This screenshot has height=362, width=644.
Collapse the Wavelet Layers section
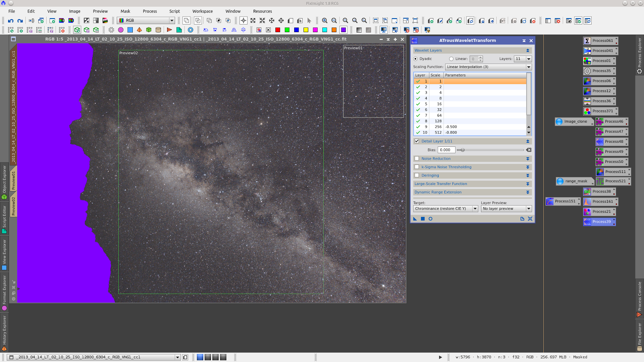click(x=528, y=50)
